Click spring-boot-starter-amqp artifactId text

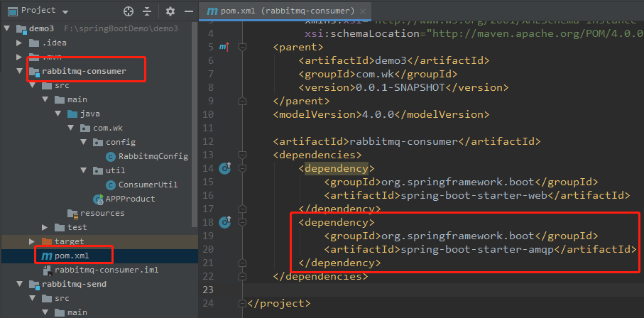pos(477,249)
